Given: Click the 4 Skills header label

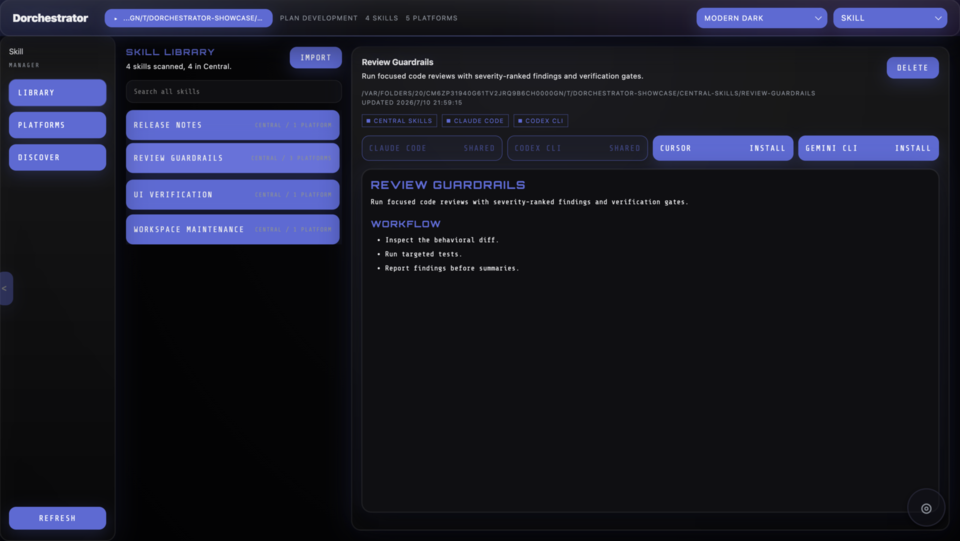Looking at the screenshot, I should 381,18.
